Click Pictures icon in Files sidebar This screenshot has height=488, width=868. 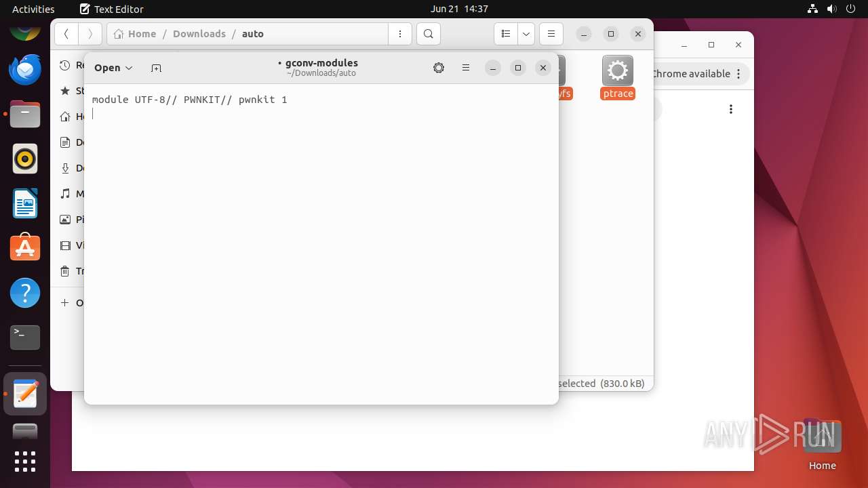tap(65, 220)
